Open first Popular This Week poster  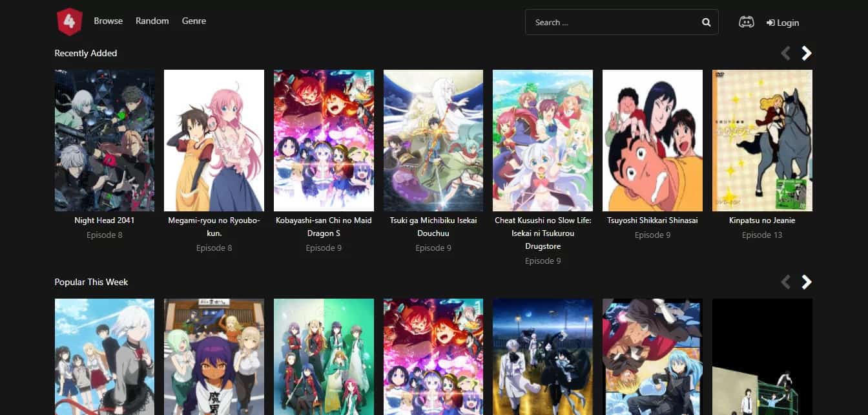coord(105,356)
